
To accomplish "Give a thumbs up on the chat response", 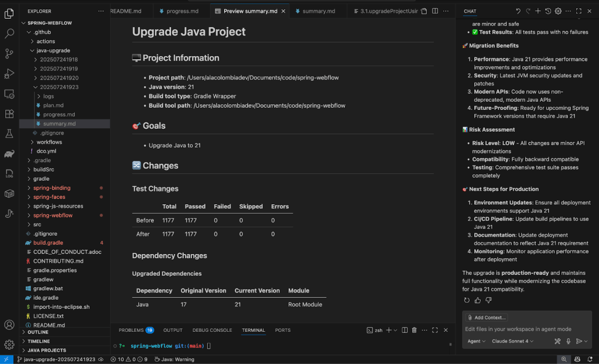I will 478,300.
